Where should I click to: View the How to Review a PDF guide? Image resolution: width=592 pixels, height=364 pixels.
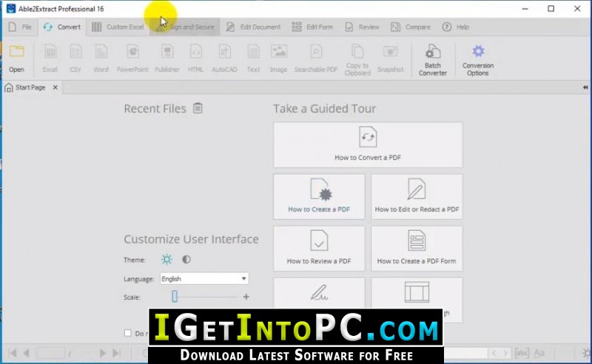(x=319, y=249)
